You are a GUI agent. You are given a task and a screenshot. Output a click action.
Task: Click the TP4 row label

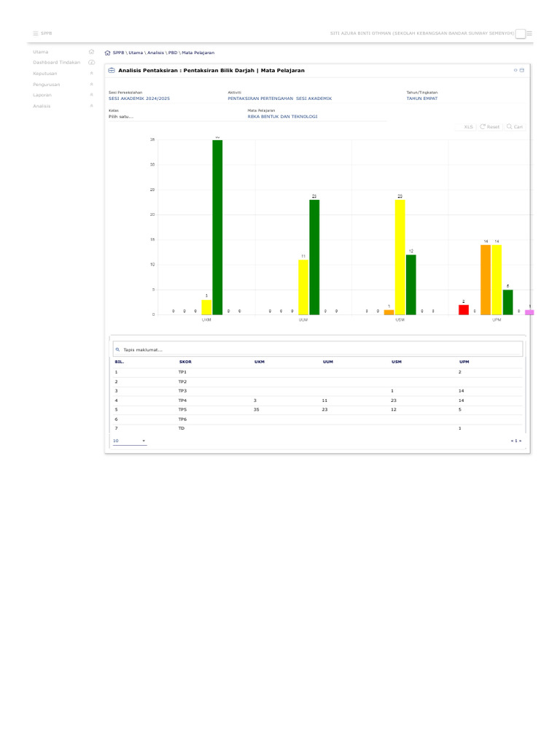[182, 400]
